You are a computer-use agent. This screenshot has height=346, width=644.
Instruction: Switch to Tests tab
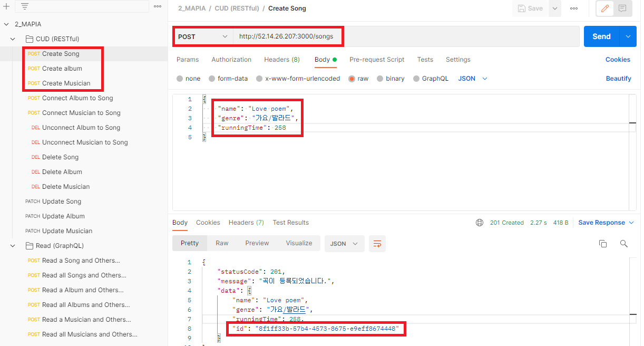click(425, 60)
